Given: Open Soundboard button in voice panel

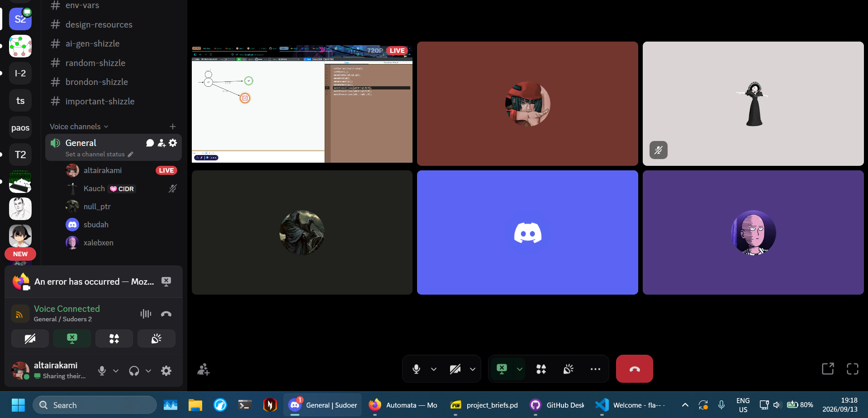Looking at the screenshot, I should click(x=156, y=338).
